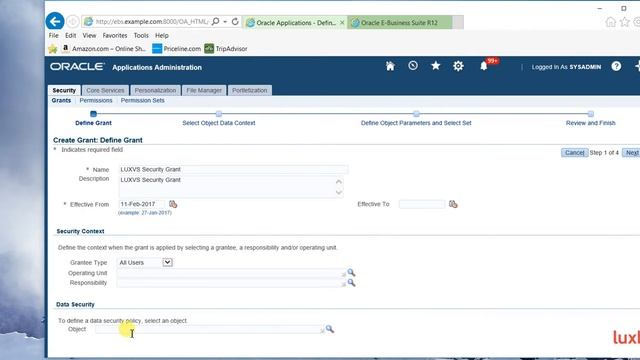Click the browser Home icon
The image size is (640, 360).
click(611, 22)
